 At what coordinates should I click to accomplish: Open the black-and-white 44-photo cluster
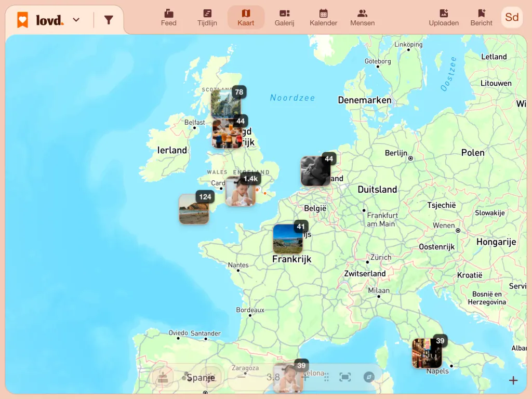[316, 170]
